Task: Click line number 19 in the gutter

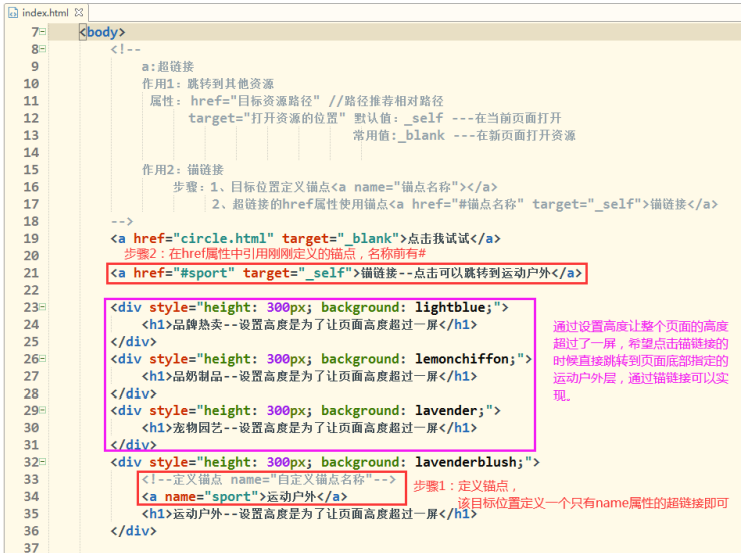Action: pos(31,238)
